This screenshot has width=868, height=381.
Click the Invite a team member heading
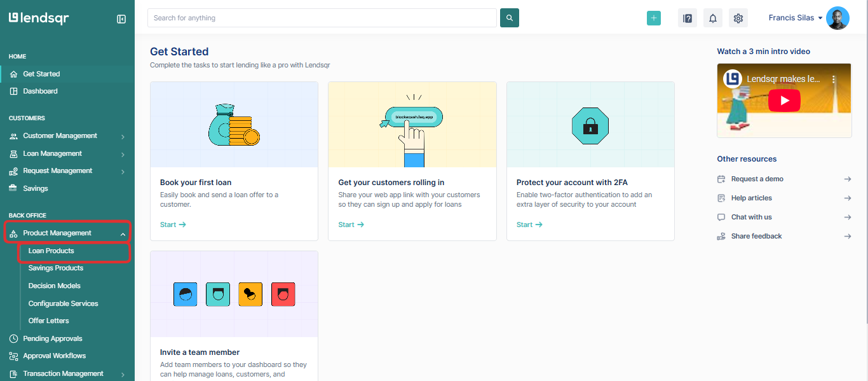coord(200,352)
